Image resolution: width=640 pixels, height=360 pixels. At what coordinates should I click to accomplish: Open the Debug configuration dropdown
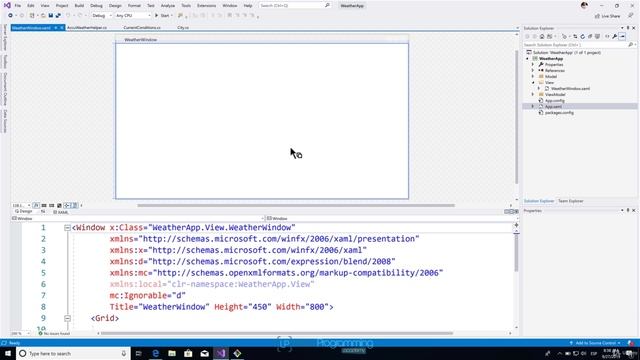(101, 16)
